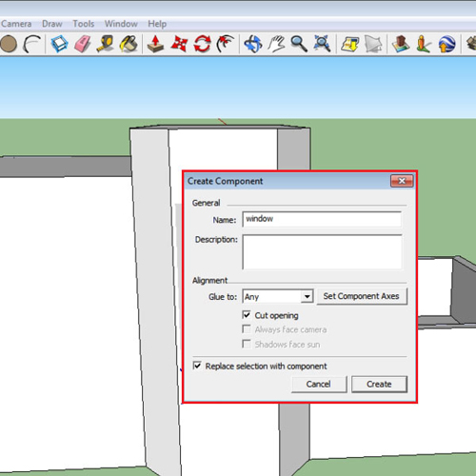Select the Push/Pull tool
476x476 pixels.
[x=155, y=44]
